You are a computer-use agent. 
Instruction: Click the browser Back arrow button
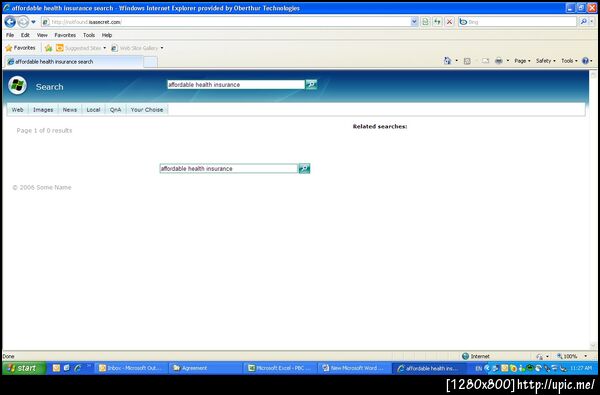point(10,22)
